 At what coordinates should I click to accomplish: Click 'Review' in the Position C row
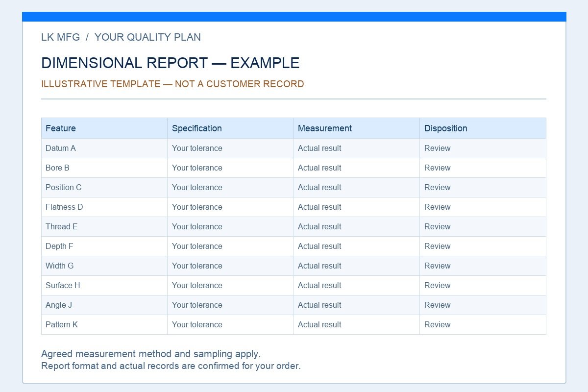(438, 187)
